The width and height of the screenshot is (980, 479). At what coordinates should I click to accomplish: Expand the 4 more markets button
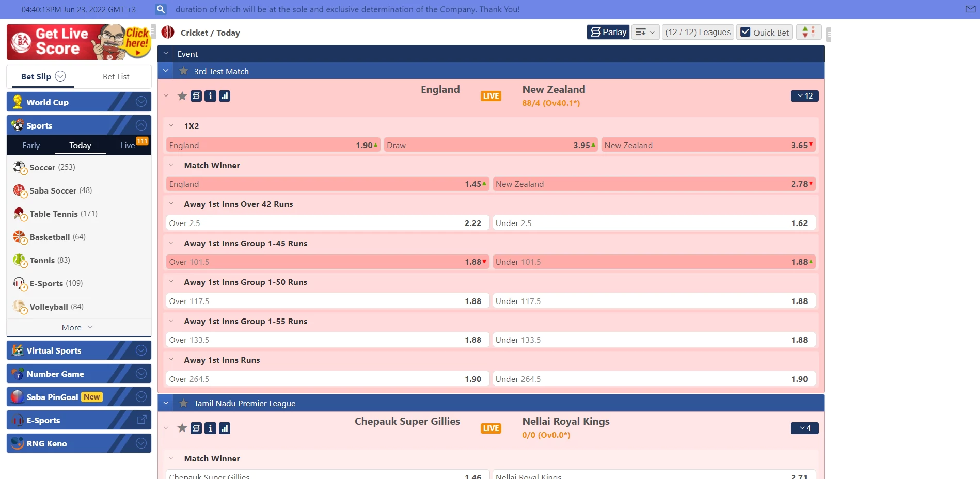pos(804,428)
